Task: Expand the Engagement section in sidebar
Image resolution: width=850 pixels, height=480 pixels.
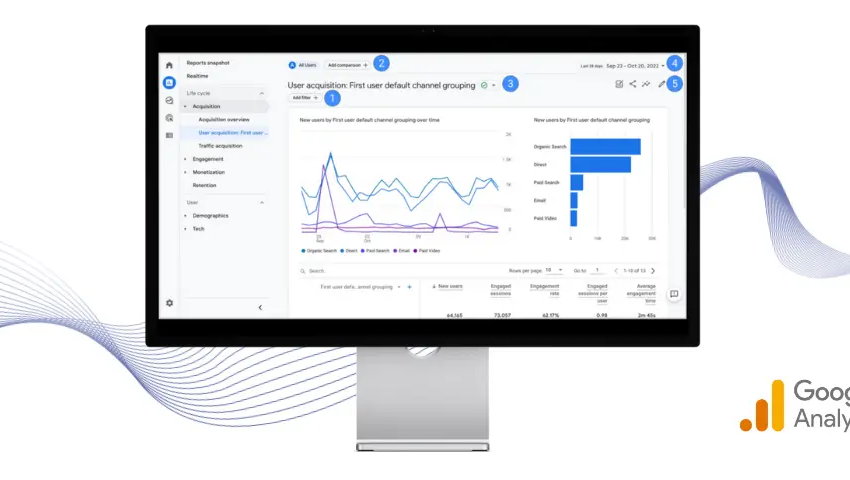Action: [x=207, y=159]
